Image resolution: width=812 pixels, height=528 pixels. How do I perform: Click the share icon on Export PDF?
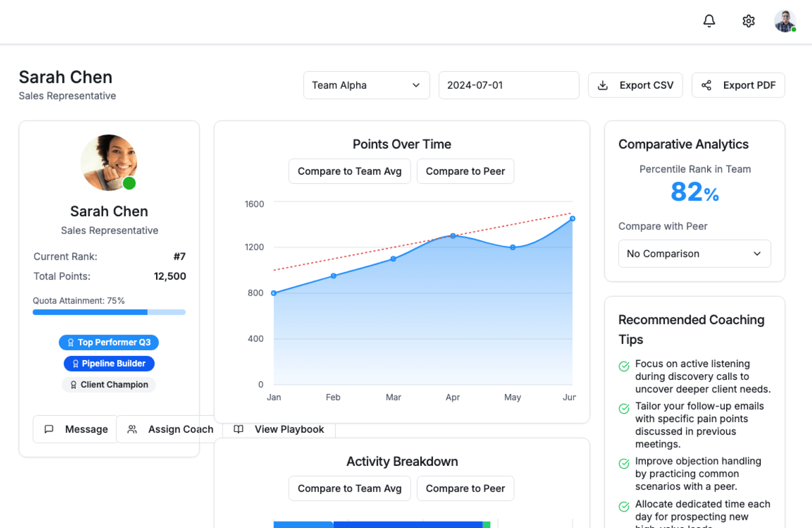click(706, 85)
